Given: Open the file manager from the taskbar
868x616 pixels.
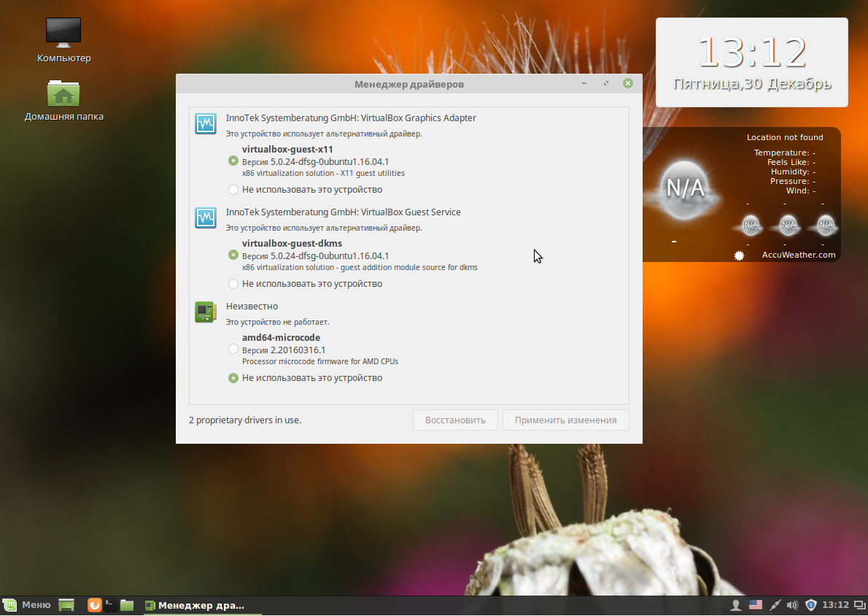Looking at the screenshot, I should (x=125, y=605).
